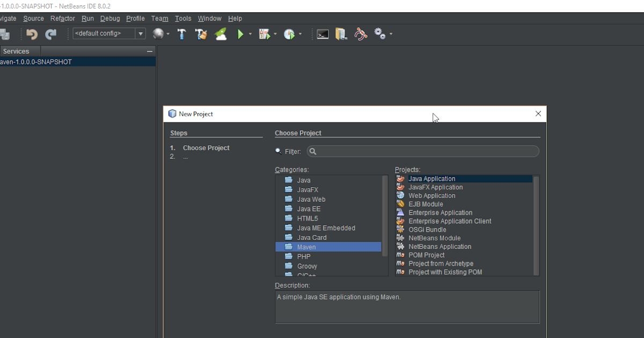Minimize the Services panel
The height and width of the screenshot is (338, 644).
[x=150, y=52]
